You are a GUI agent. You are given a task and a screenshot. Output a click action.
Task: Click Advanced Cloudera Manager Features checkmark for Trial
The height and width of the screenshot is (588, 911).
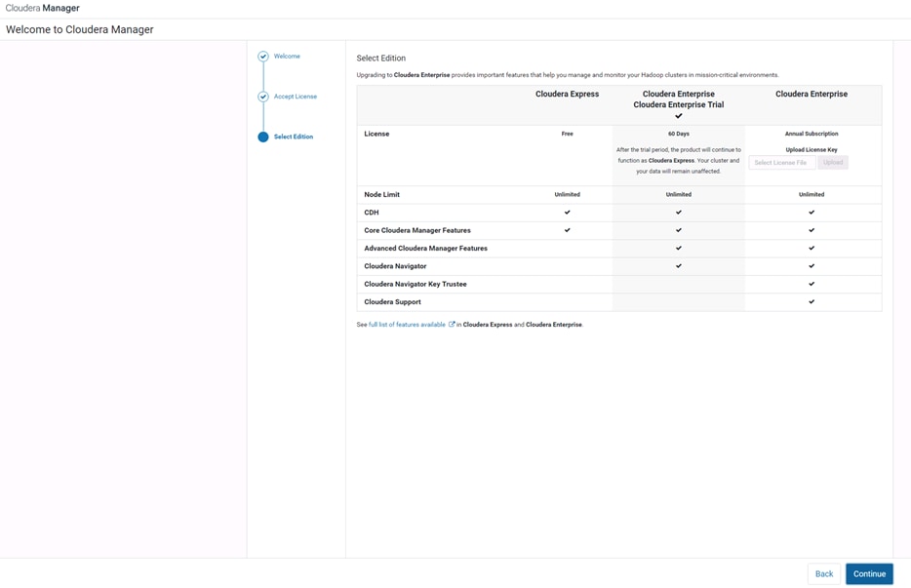click(679, 248)
